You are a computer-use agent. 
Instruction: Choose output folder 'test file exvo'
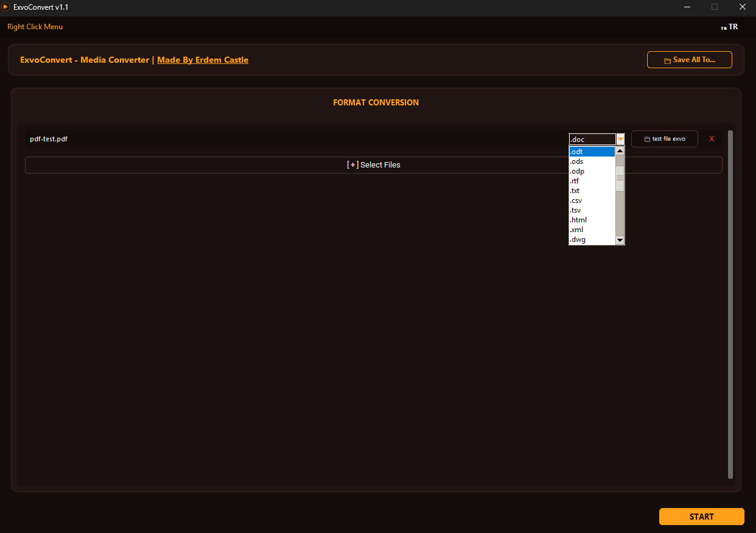coord(664,139)
